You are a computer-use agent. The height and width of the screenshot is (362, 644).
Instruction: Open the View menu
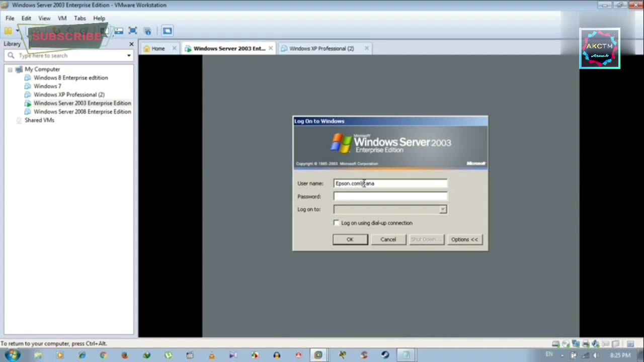pyautogui.click(x=44, y=18)
